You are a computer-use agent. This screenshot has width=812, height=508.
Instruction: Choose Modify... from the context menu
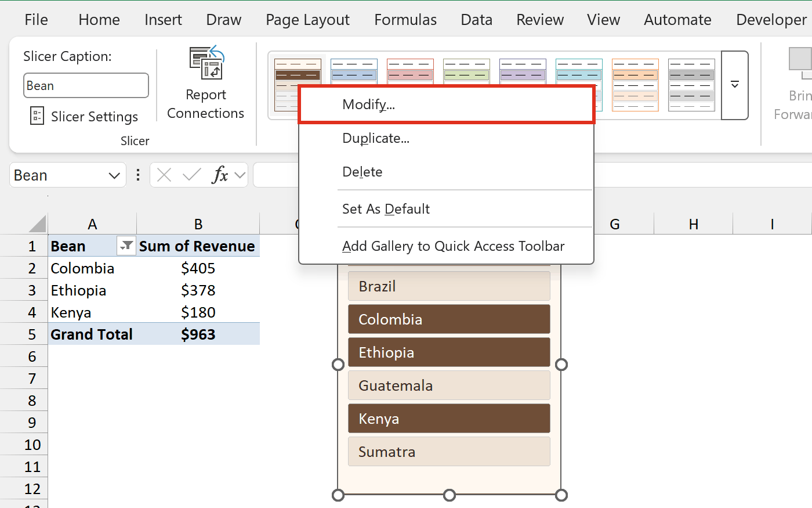tap(447, 105)
